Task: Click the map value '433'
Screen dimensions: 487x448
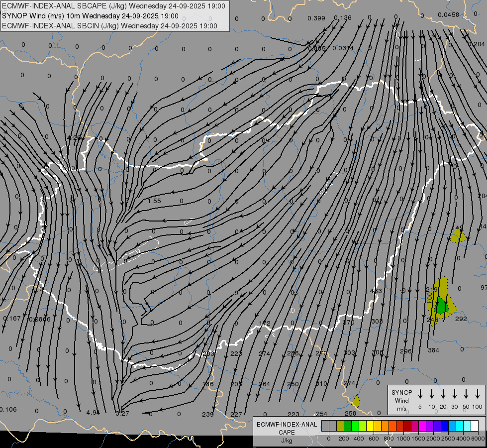Action: click(x=376, y=291)
